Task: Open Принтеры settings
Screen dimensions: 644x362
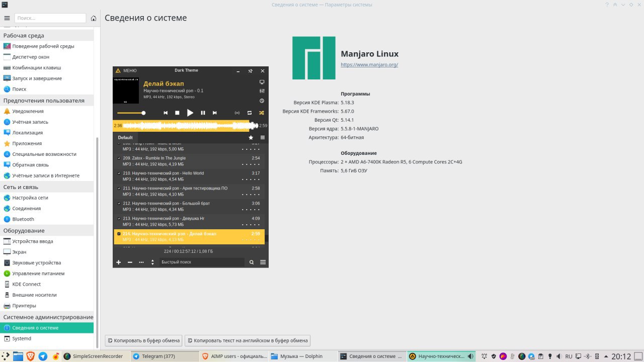Action: point(48,306)
